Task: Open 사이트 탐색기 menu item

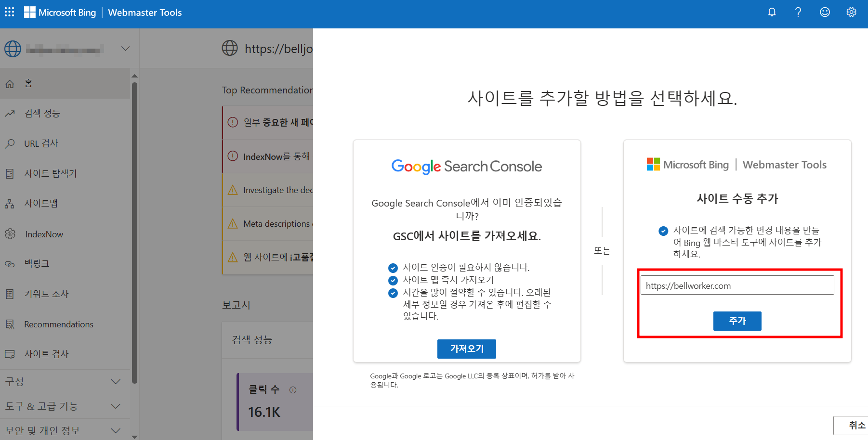Action: [x=65, y=173]
